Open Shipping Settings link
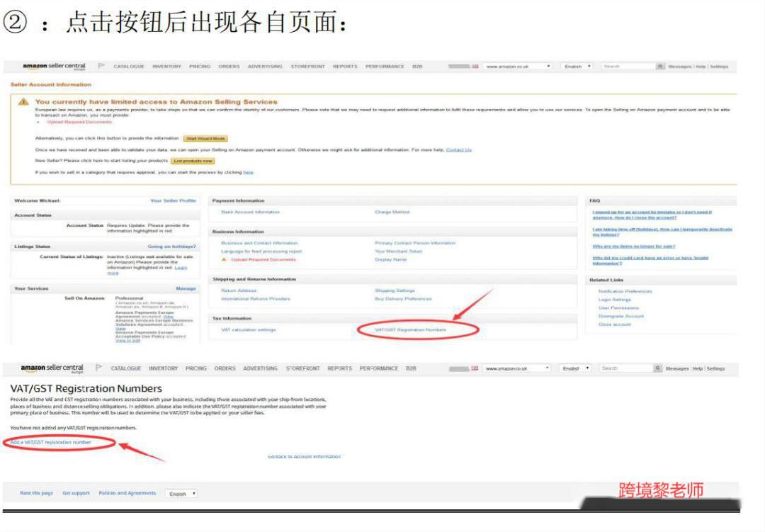This screenshot has height=532, width=765. [x=395, y=291]
